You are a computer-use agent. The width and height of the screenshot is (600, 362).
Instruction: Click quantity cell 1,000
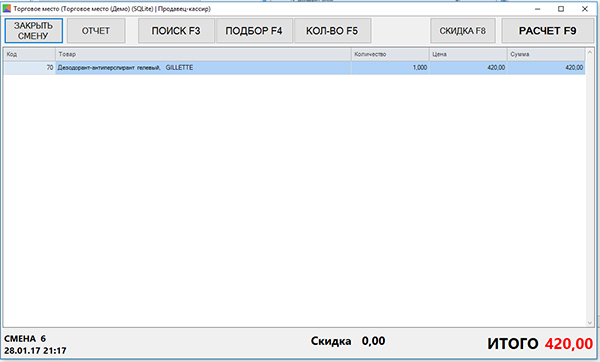coord(390,68)
